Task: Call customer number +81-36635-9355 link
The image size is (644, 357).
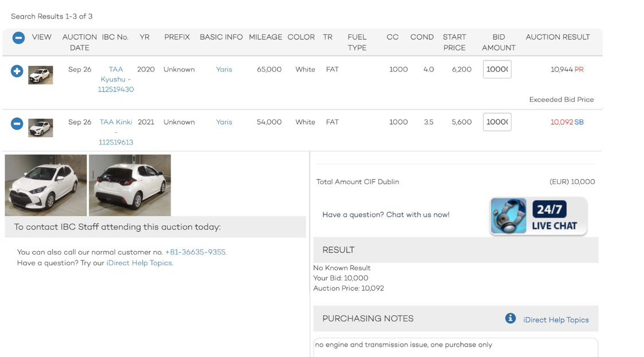Action: click(196, 252)
